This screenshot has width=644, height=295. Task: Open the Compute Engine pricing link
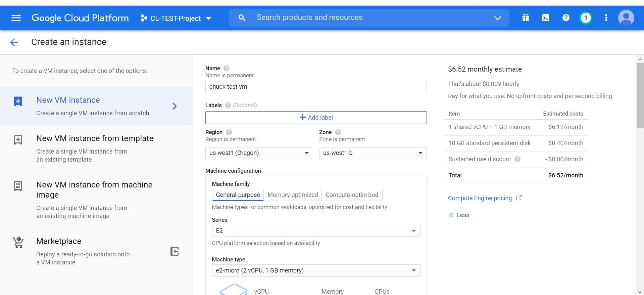tap(480, 198)
